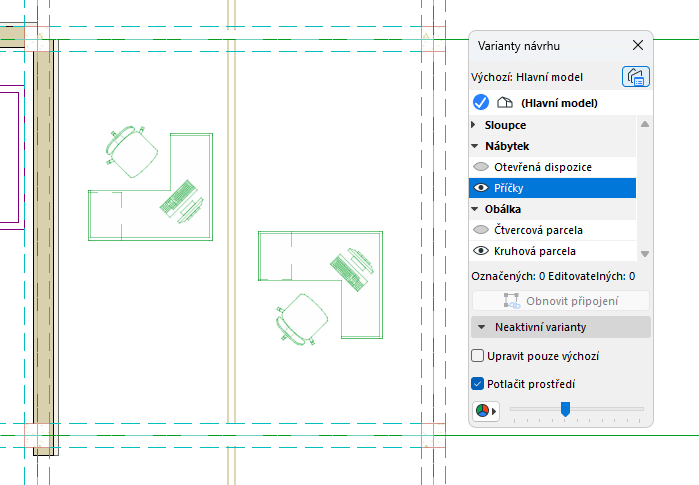699x485 pixels.
Task: Click the Sloupce group label
Action: point(505,125)
